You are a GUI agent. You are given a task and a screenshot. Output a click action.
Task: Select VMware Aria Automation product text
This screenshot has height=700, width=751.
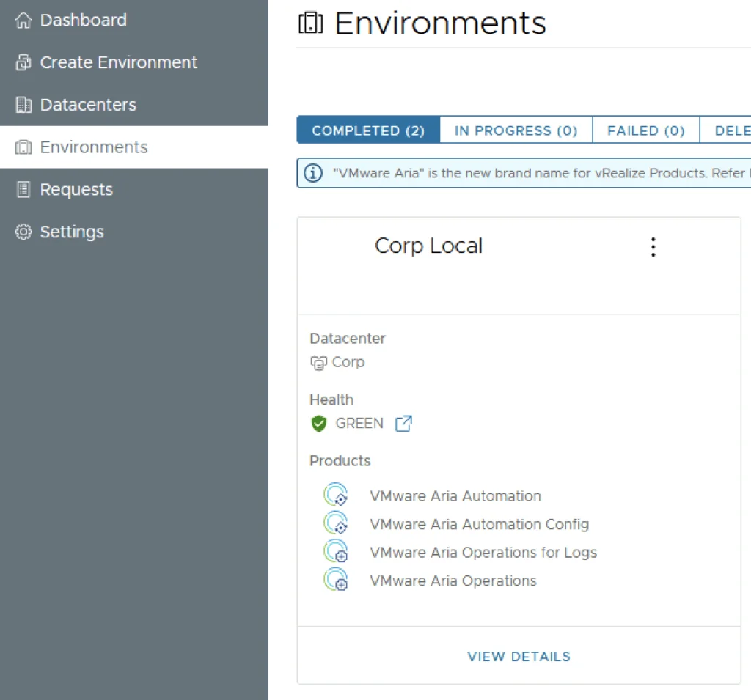[x=455, y=496]
